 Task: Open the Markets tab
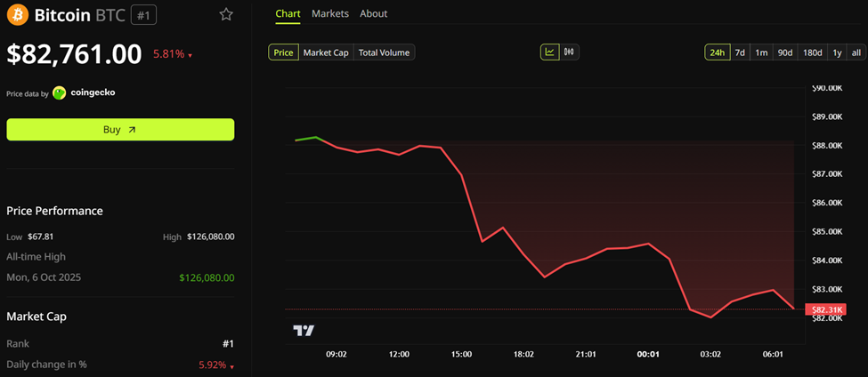(x=330, y=13)
